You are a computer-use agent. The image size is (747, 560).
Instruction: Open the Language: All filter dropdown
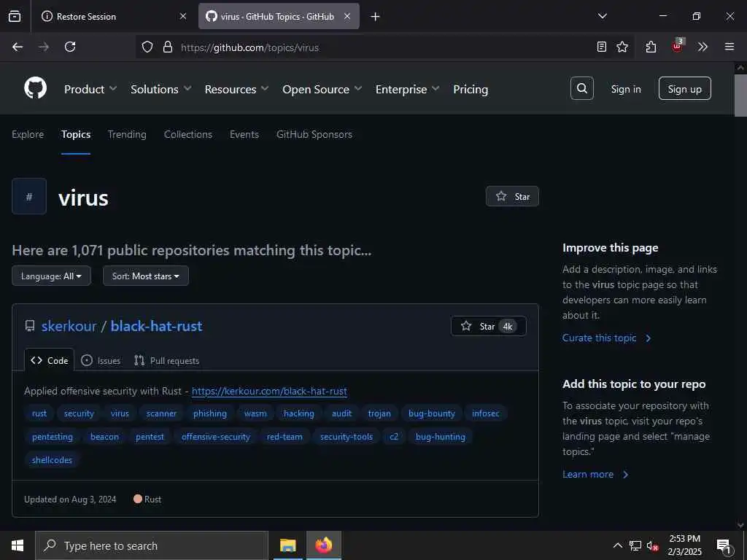click(52, 276)
